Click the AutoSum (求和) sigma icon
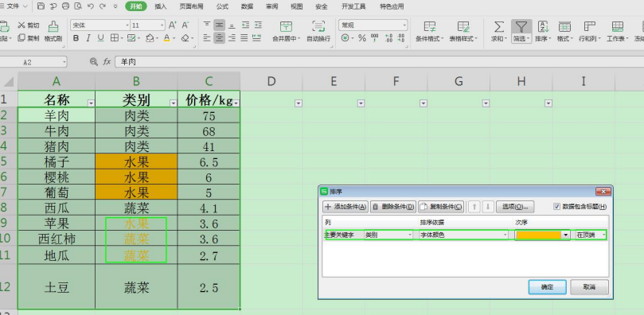The width and height of the screenshot is (644, 315). (x=499, y=27)
